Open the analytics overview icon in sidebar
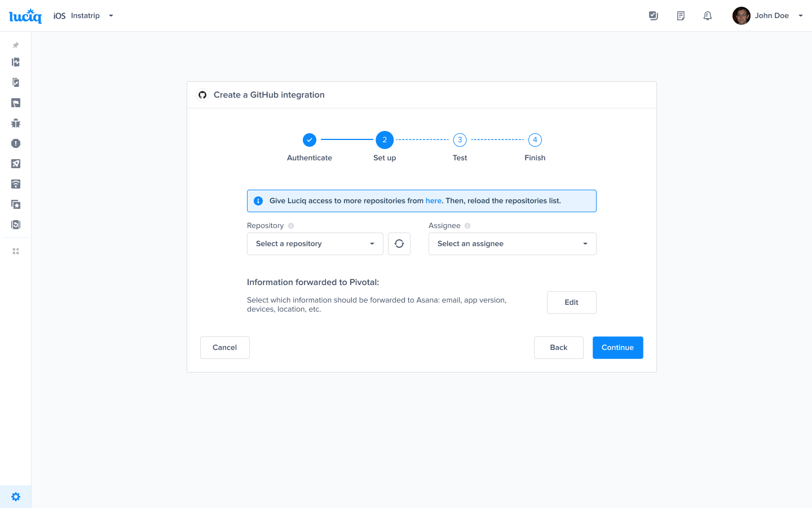Image resolution: width=812 pixels, height=508 pixels. click(x=15, y=62)
